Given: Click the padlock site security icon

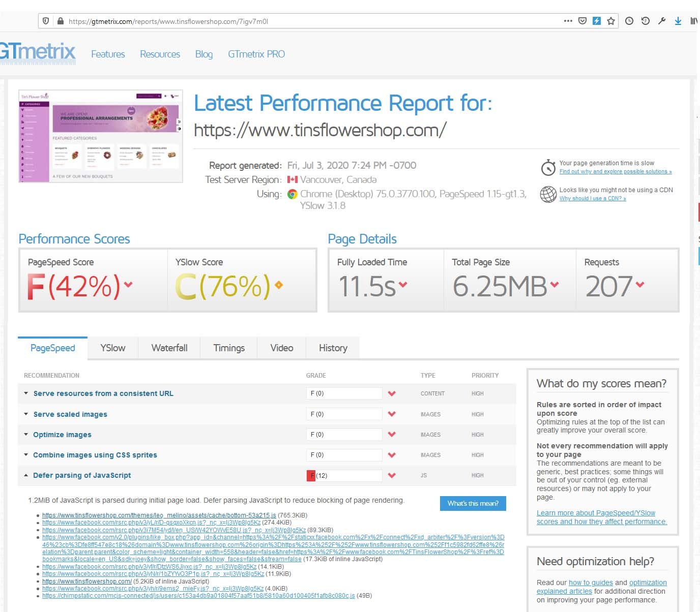Looking at the screenshot, I should [x=61, y=21].
